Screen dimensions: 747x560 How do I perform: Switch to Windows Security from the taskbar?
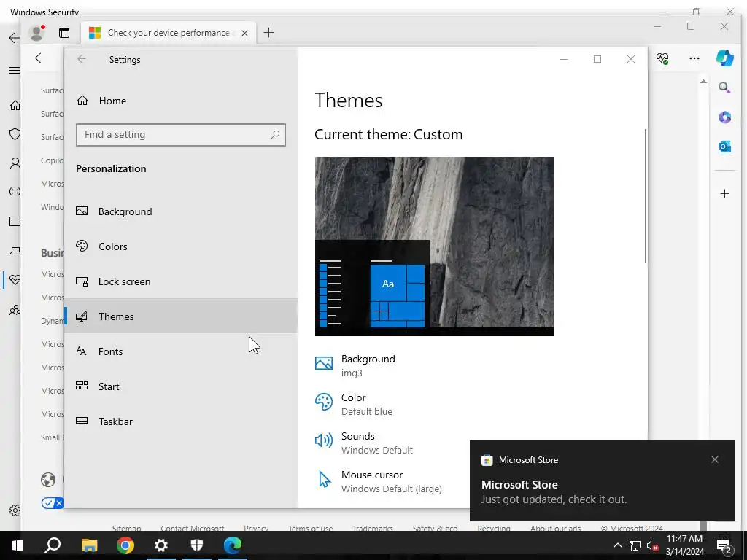[197, 545]
